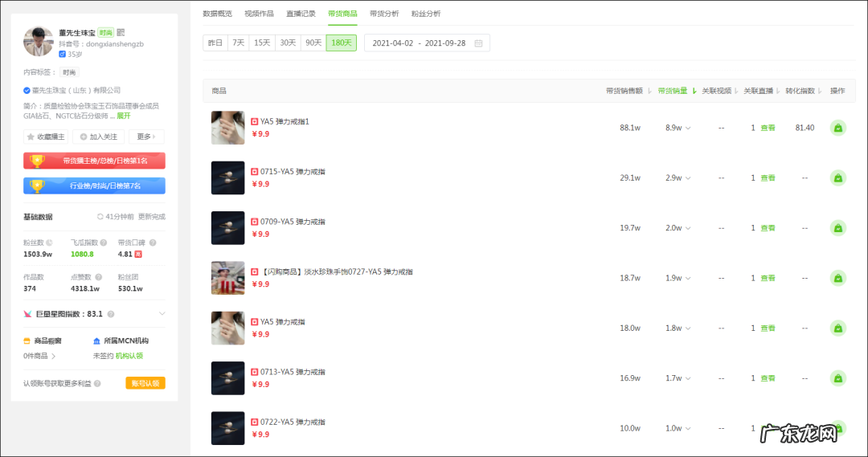Screen dimensions: 868x457
Task: Click the refresh icon next to 41分钟前
Action: [100, 217]
